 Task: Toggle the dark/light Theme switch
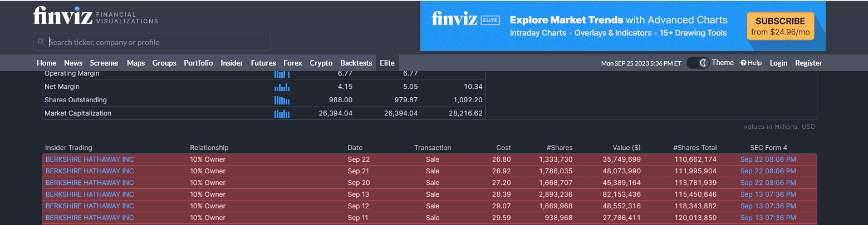point(698,63)
